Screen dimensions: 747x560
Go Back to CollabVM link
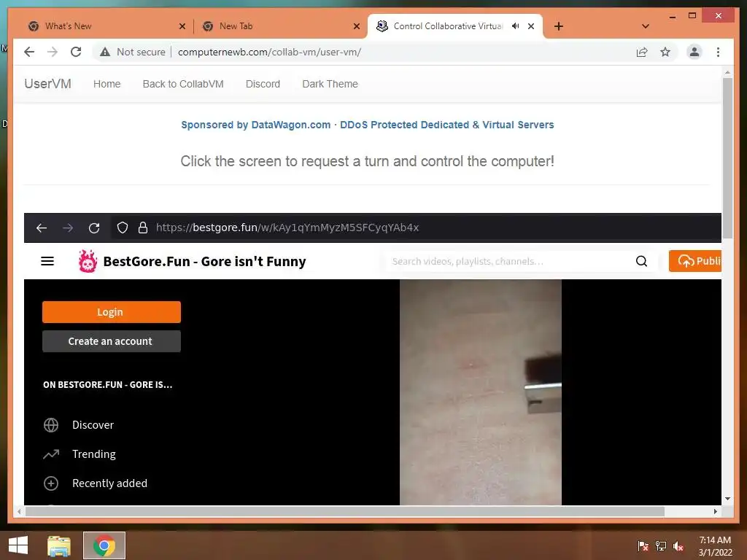[183, 84]
